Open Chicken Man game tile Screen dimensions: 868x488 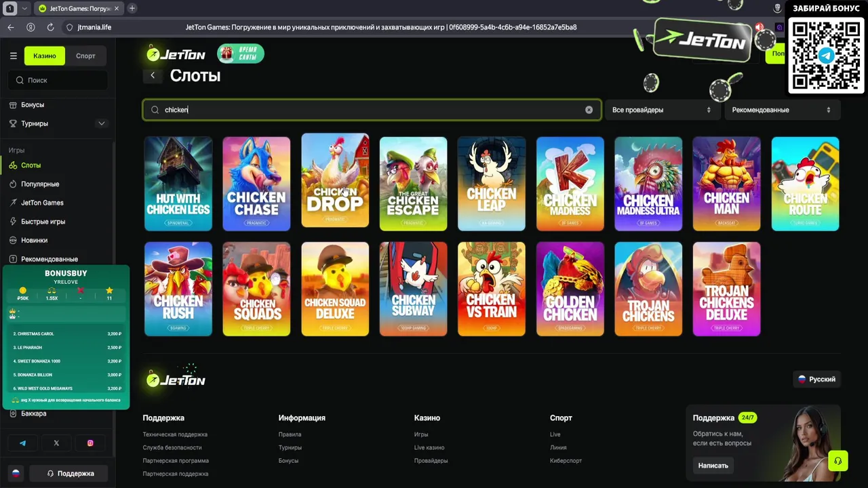[727, 184]
